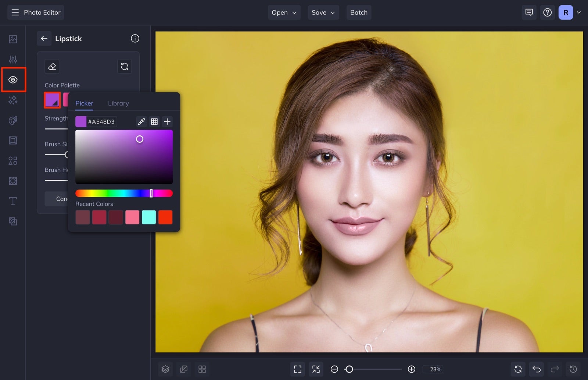Reset the Lipstick edits with the refresh icon
Image resolution: width=588 pixels, height=380 pixels.
125,67
